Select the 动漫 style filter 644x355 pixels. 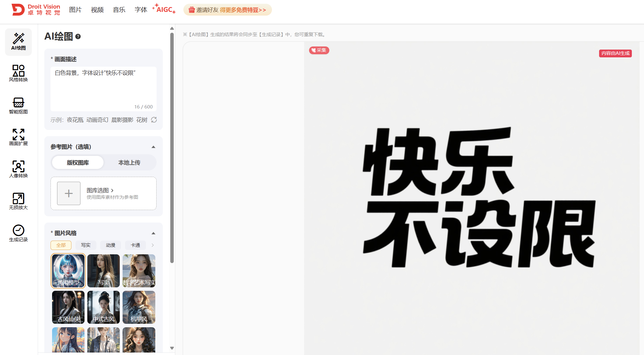(111, 245)
